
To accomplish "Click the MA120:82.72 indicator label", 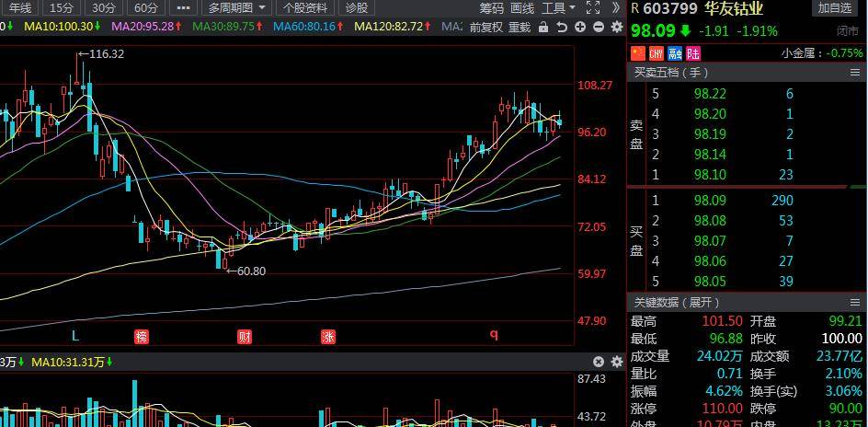I will coord(393,26).
